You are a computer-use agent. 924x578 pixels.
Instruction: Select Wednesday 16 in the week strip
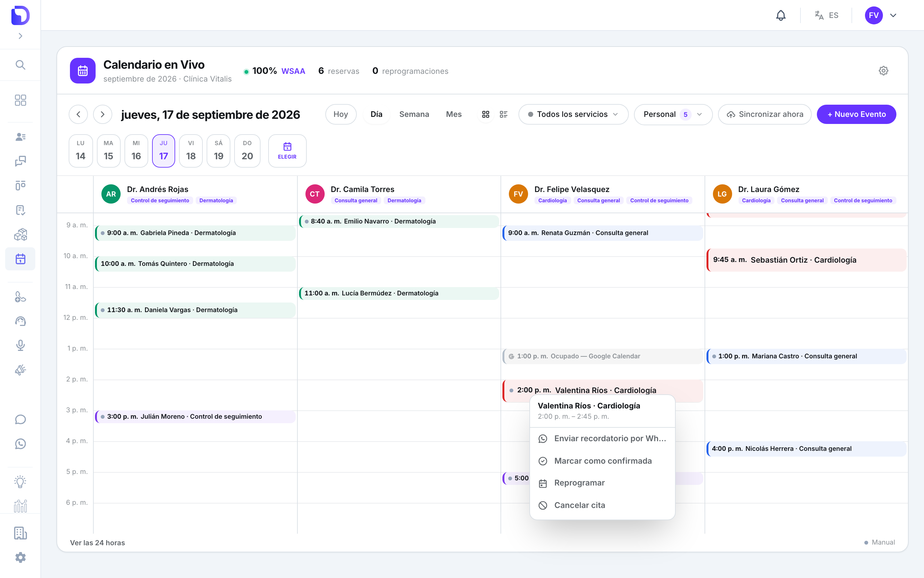click(x=136, y=151)
